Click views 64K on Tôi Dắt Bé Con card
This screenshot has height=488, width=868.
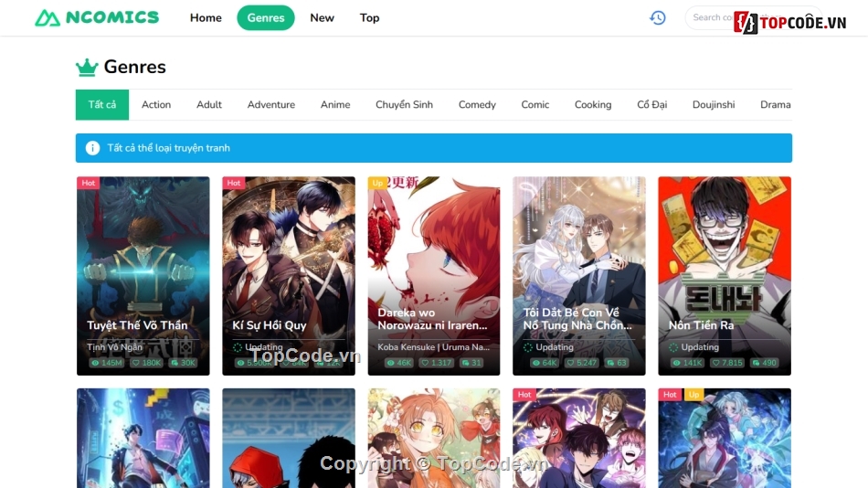545,363
